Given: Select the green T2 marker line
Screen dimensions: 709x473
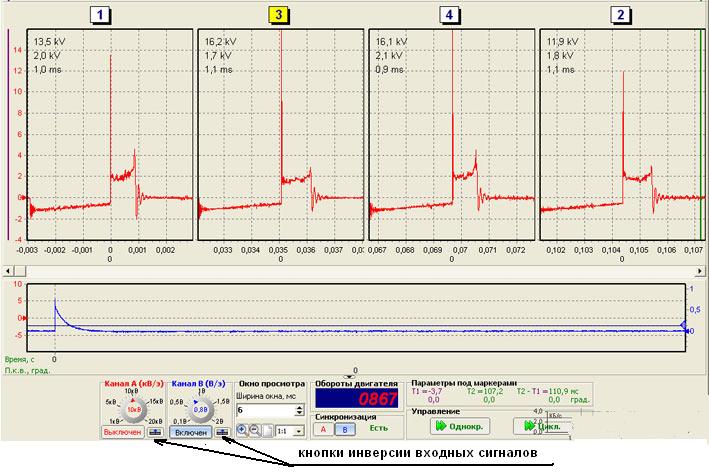Looking at the screenshot, I should (701, 134).
